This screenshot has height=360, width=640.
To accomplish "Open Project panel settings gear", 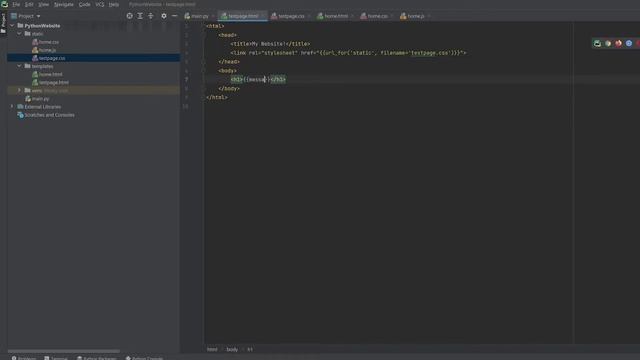I will tap(164, 16).
